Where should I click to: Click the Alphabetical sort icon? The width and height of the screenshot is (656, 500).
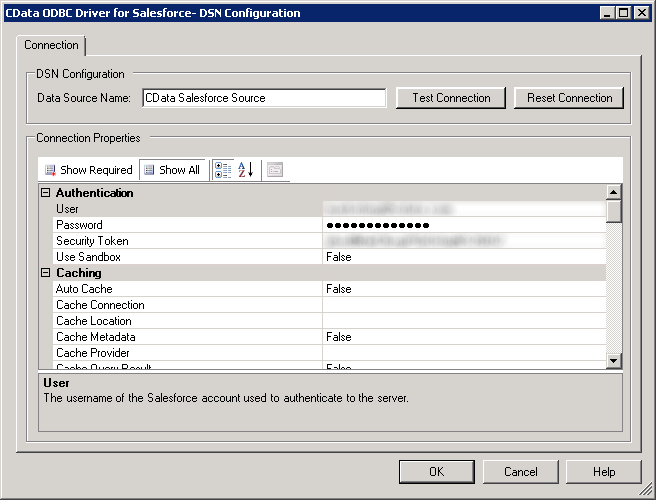[246, 170]
